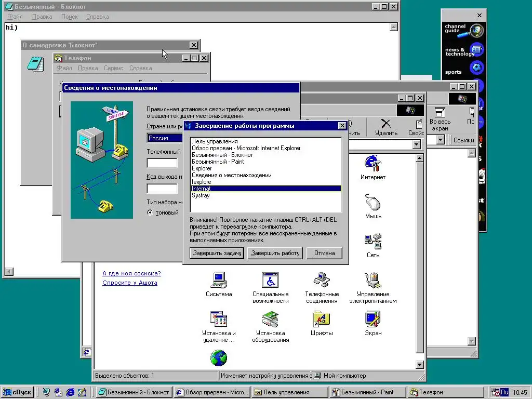Click the Control Panel scrollbar down arrow
Image resolution: width=532 pixels, height=399 pixels.
coord(419,365)
